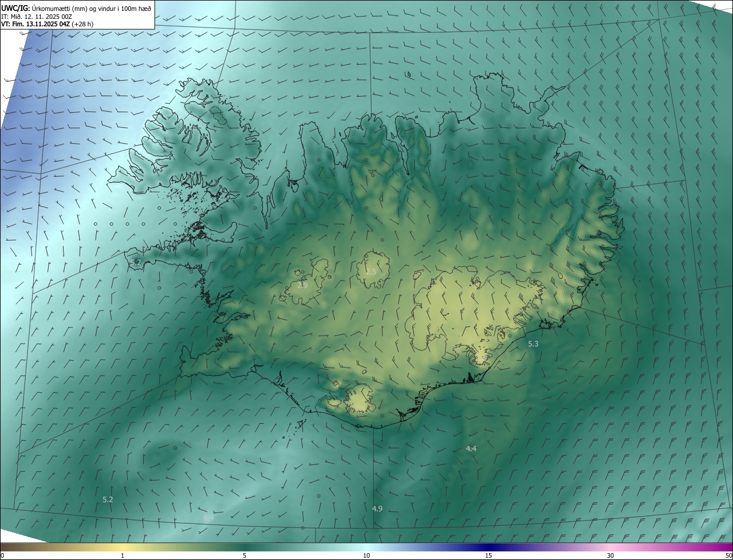Click the 5.2 value label at the western peninsula
Viewport: 733px width, 560px height.
pyautogui.click(x=136, y=262)
